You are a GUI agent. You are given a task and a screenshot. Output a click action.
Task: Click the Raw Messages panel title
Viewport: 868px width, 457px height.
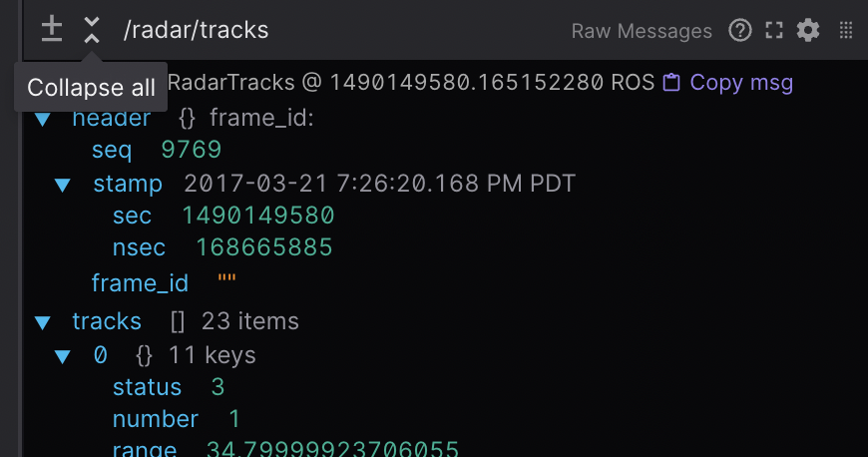(642, 31)
